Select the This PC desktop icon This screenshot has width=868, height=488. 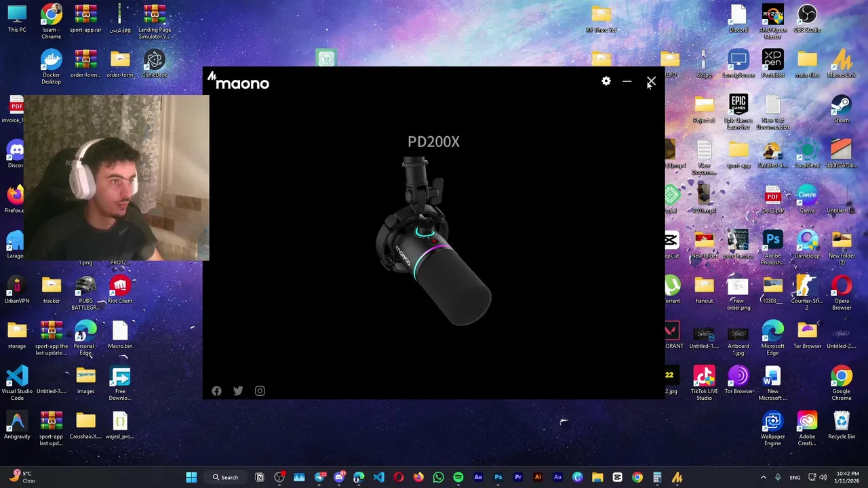[x=17, y=19]
